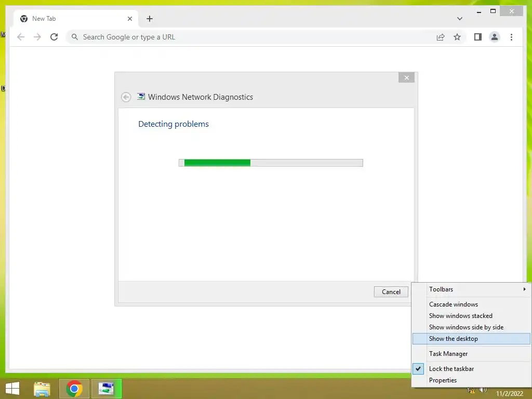Minimize the Chrome window

point(478,11)
